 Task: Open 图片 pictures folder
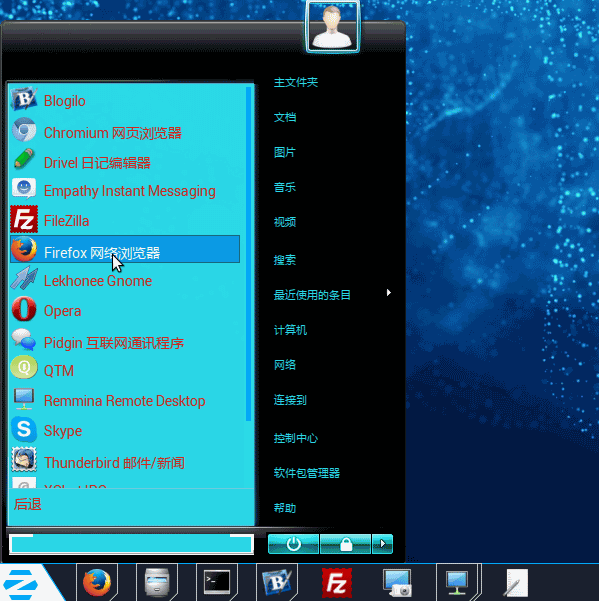[x=285, y=153]
